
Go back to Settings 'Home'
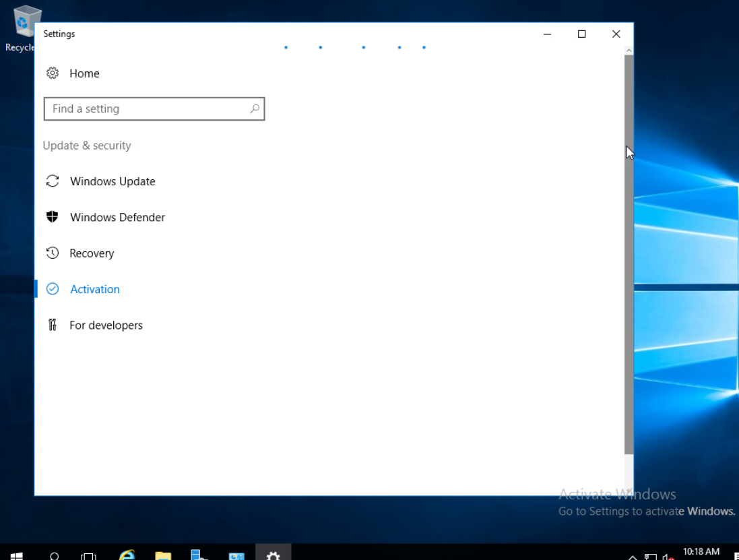coord(84,73)
